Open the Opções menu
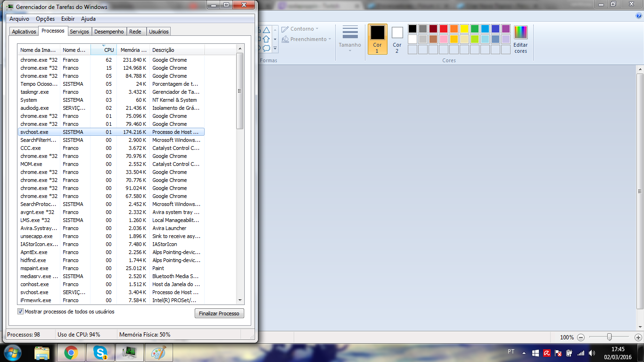The image size is (644, 362). point(45,19)
